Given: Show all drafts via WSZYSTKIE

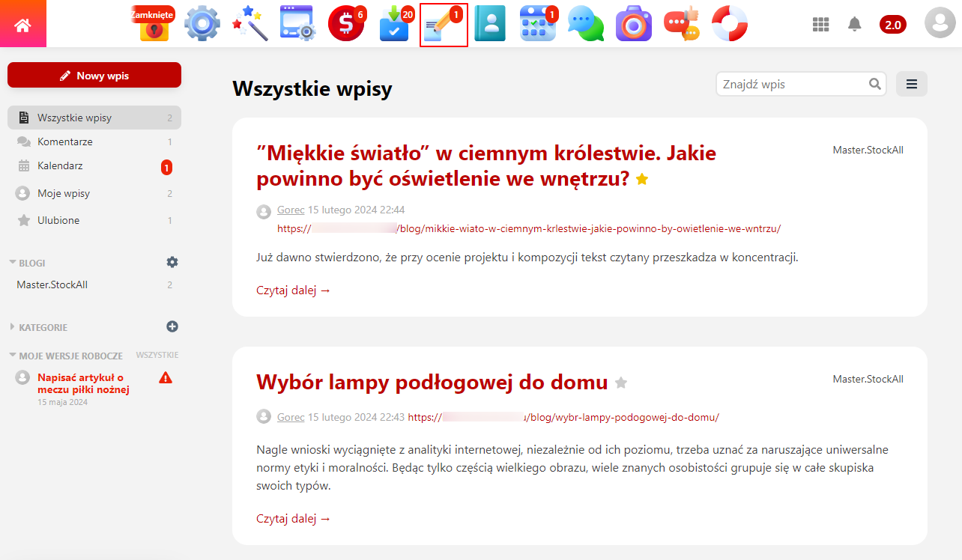Looking at the screenshot, I should pos(157,355).
